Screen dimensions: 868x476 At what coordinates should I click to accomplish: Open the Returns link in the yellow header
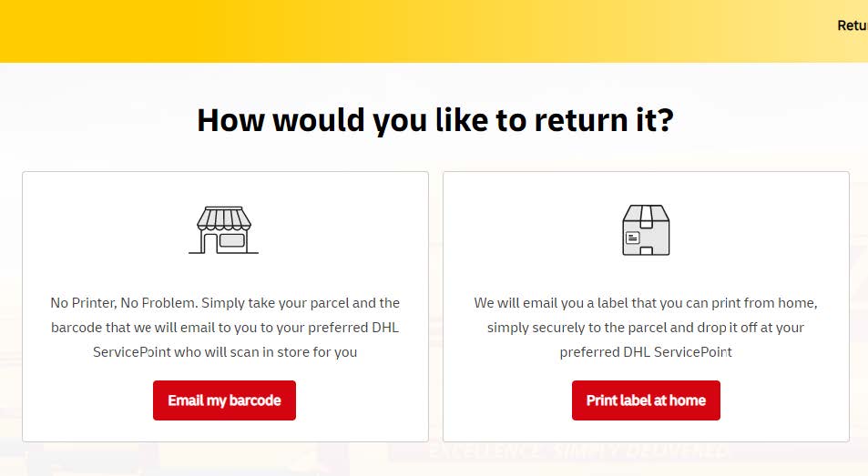(853, 25)
